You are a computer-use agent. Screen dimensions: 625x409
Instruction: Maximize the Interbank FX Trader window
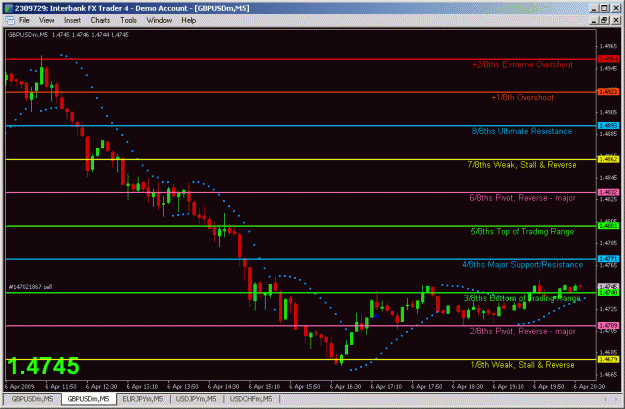[x=605, y=8]
